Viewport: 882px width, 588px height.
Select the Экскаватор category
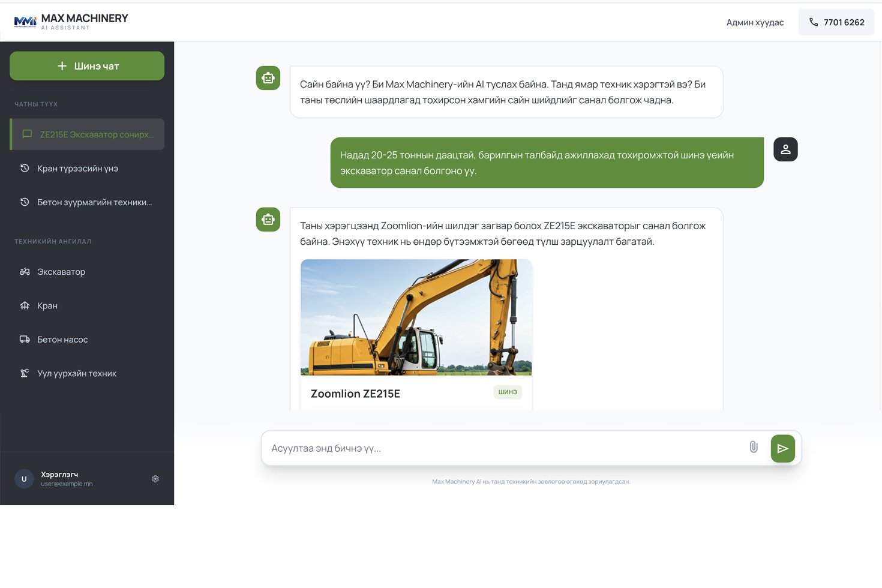coord(87,272)
